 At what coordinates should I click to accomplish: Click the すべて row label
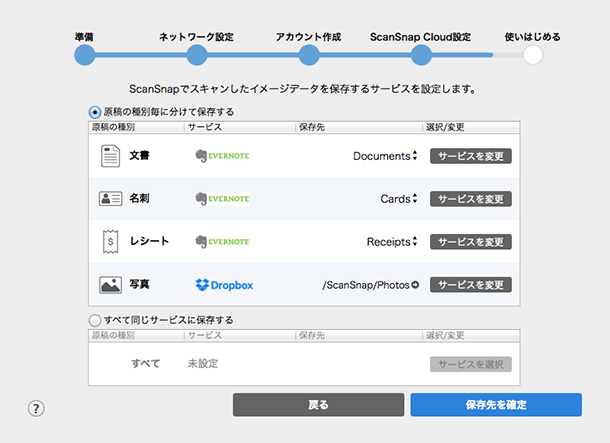point(145,364)
